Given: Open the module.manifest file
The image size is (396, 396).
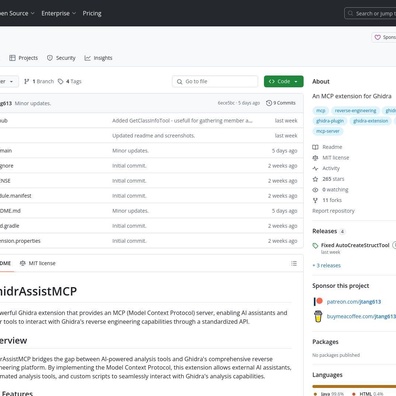Looking at the screenshot, I should click(x=16, y=196).
